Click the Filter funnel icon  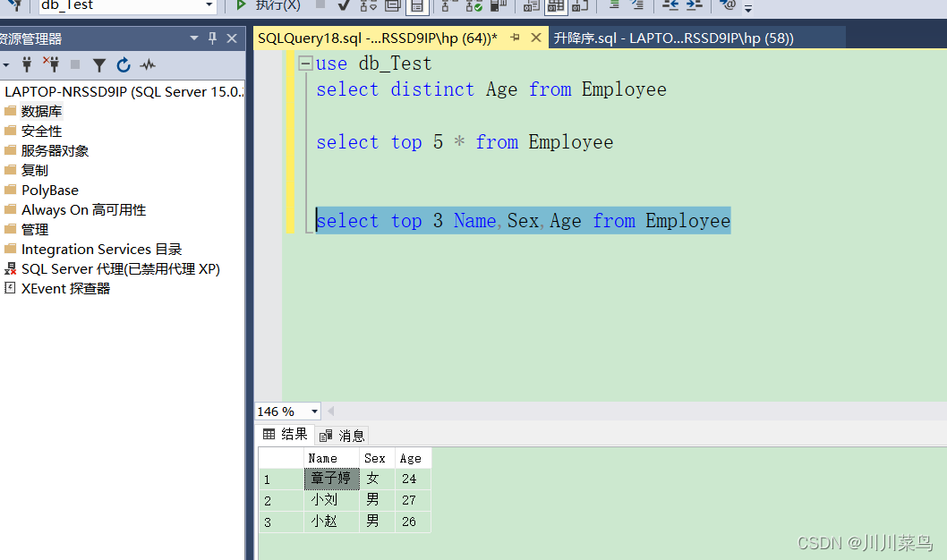tap(99, 64)
